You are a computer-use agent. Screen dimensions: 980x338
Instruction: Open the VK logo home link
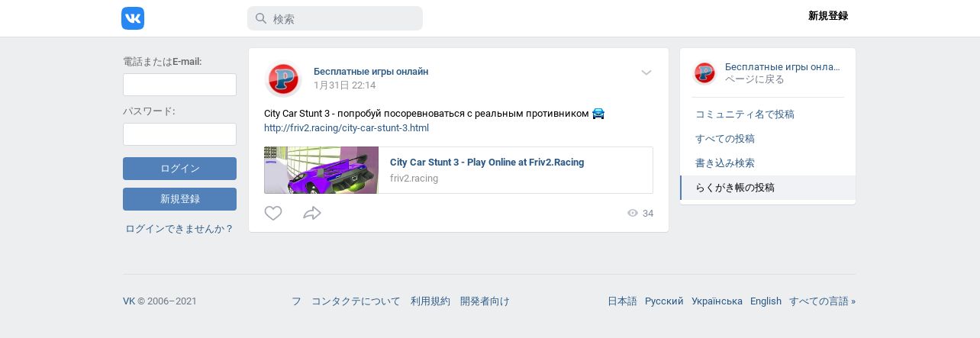tap(133, 18)
